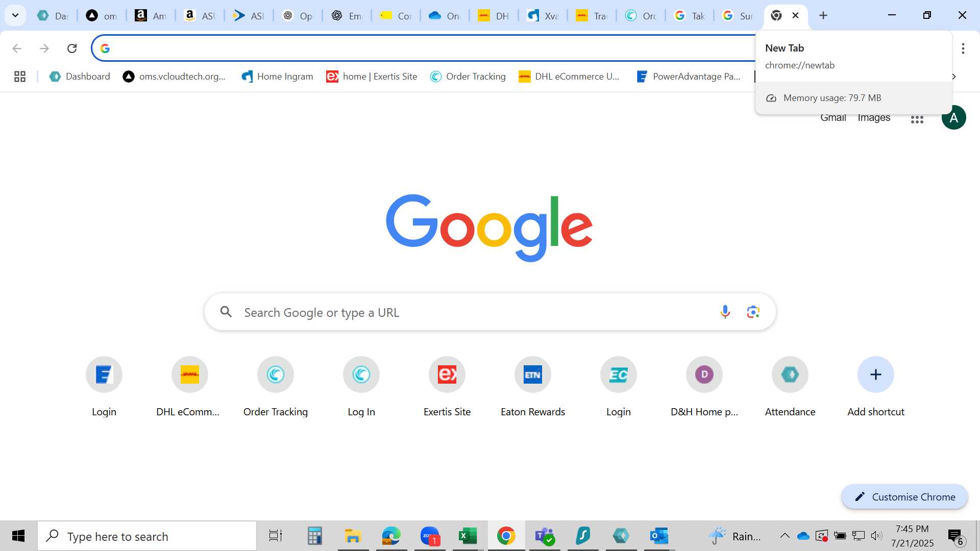Expand the bookmarks overflow chevron

(x=954, y=77)
